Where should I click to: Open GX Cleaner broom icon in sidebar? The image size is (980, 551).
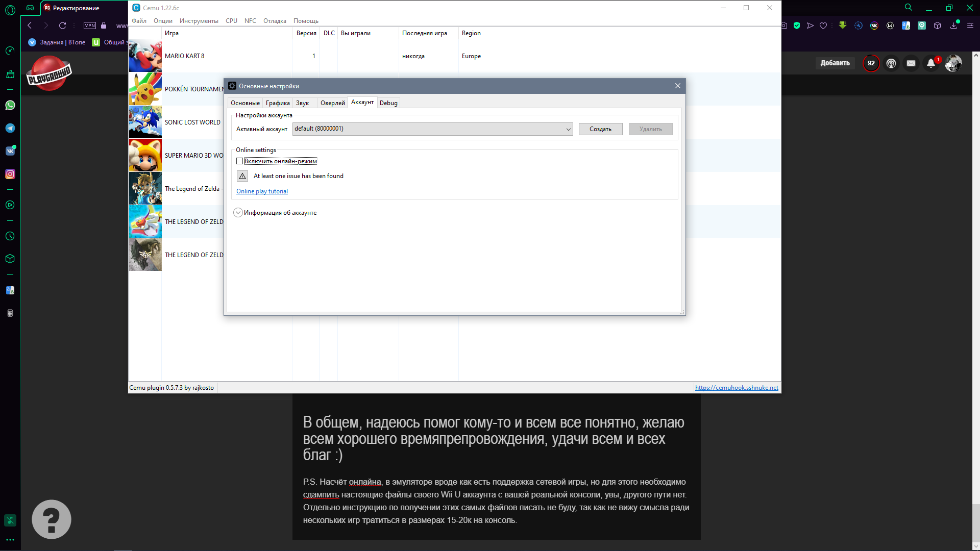[x=10, y=74]
